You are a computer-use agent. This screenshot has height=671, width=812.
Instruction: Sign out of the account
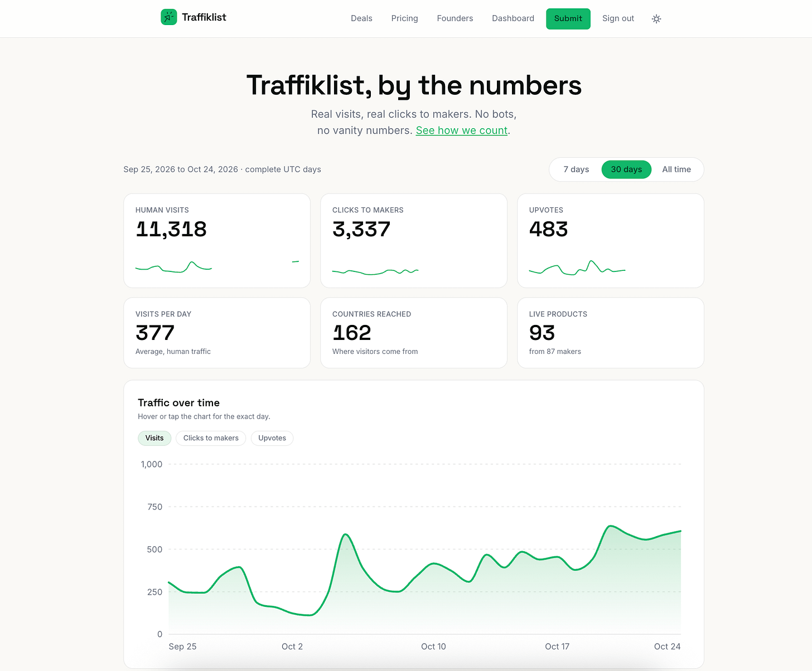pyautogui.click(x=618, y=18)
